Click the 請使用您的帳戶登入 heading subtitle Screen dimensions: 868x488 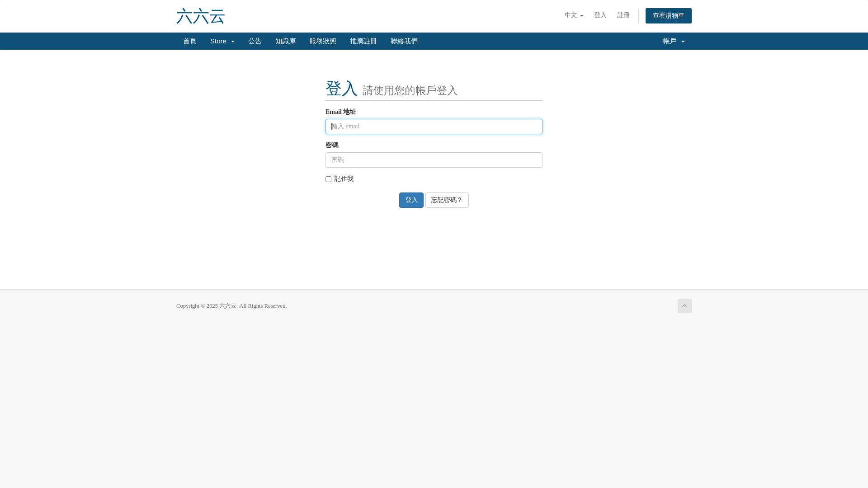click(x=410, y=90)
